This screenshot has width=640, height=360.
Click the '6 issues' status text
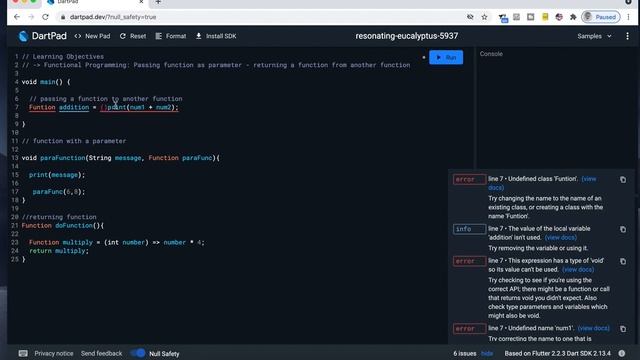point(464,353)
